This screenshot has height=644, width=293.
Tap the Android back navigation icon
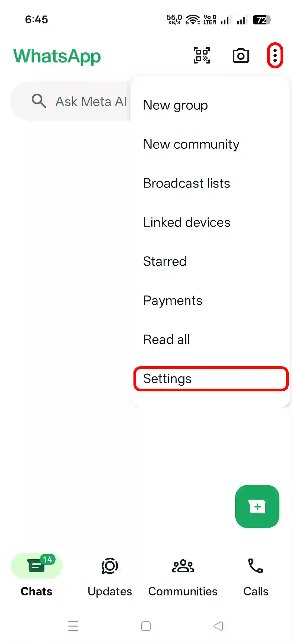218,626
